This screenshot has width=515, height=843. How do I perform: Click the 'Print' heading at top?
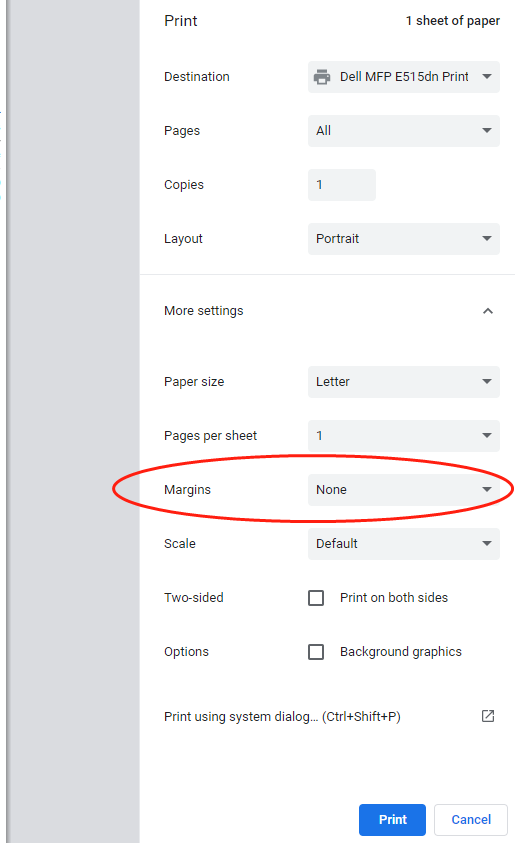(x=181, y=21)
